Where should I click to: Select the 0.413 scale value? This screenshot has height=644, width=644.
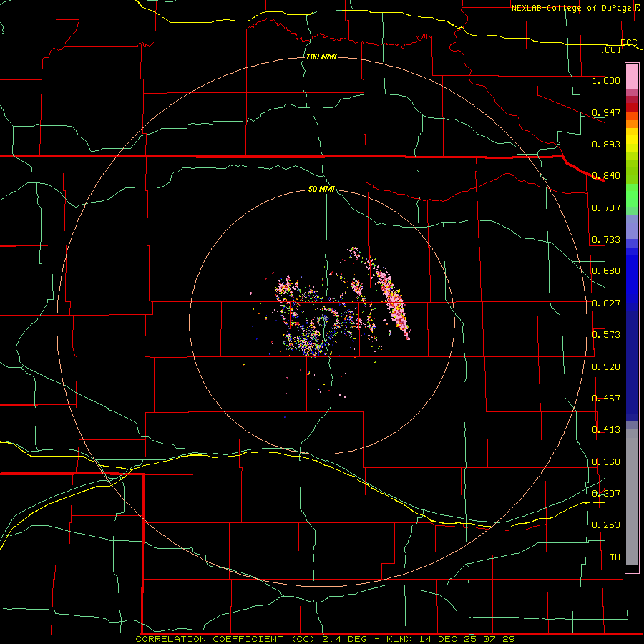tap(606, 430)
